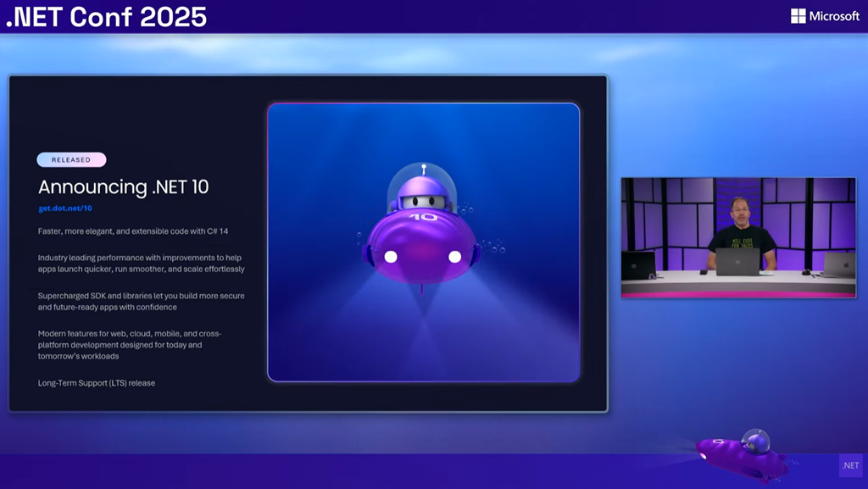Select the presenter webcam video
The height and width of the screenshot is (489, 868).
coord(738,238)
